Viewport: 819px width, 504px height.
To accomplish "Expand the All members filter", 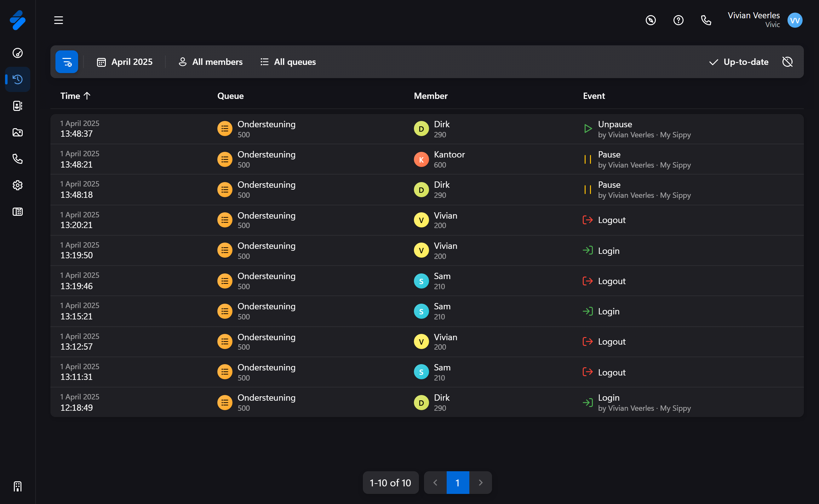I will 211,62.
